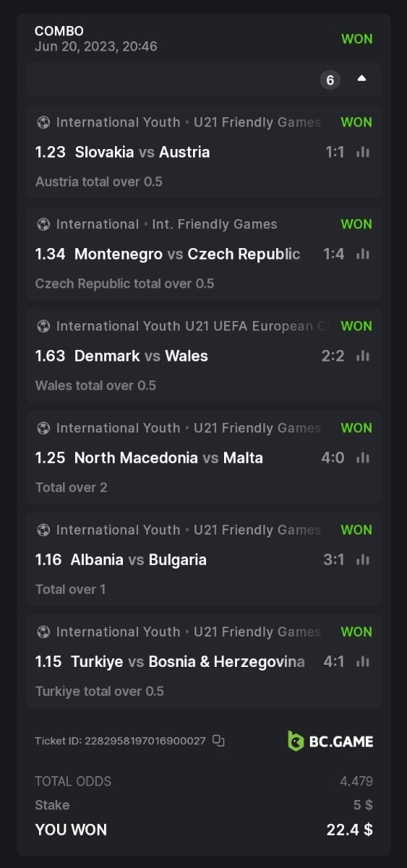407x868 pixels.
Task: Open stats icon for Slovakia vs Austria
Action: pos(363,152)
